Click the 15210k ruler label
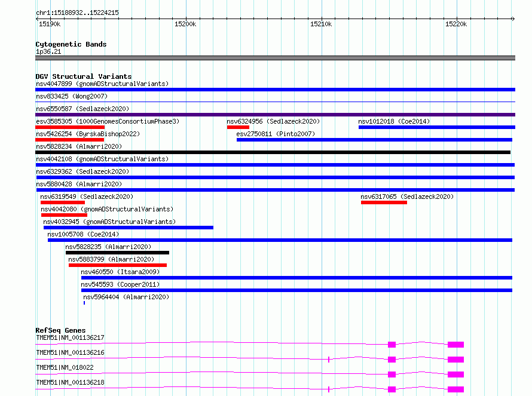532x396 pixels. coord(321,24)
